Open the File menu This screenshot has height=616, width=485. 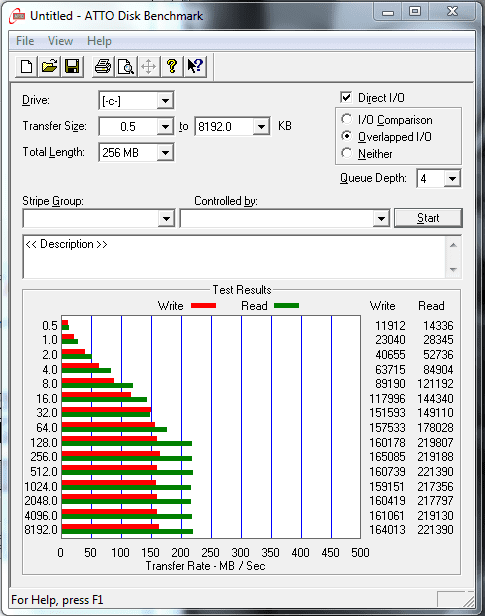point(25,41)
